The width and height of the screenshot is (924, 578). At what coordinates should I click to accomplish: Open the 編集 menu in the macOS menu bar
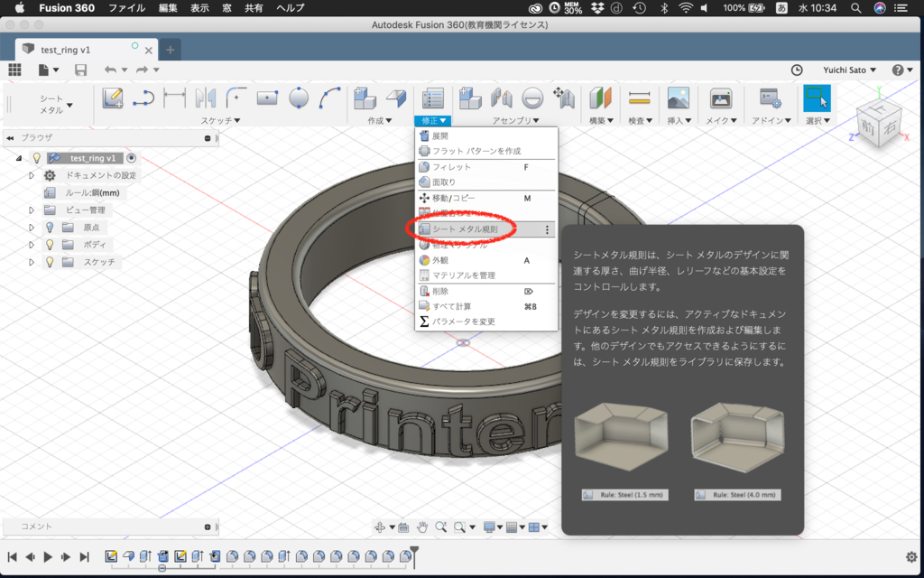[x=168, y=7]
